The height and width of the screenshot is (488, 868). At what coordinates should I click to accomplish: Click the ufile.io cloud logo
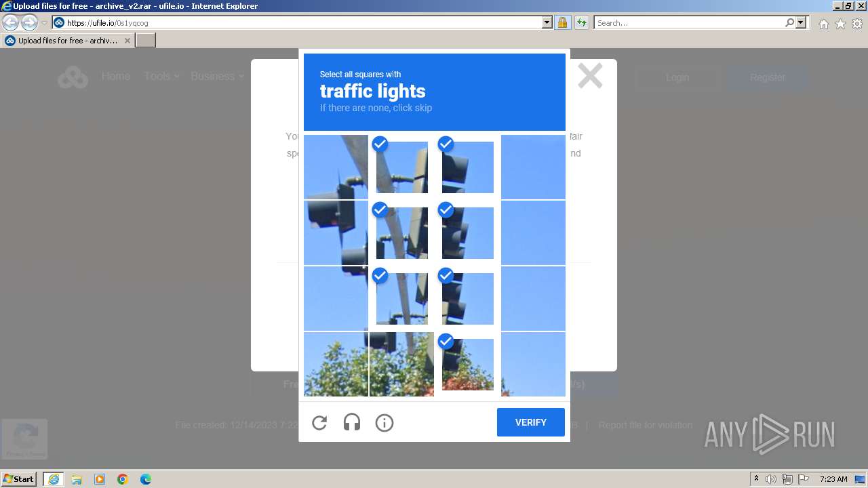click(73, 77)
